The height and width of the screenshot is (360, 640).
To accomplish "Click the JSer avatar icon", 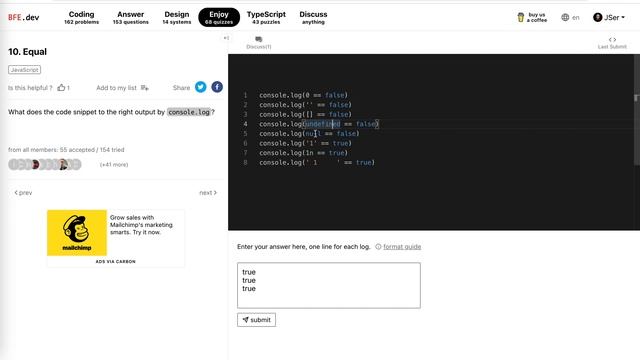I will tap(598, 17).
